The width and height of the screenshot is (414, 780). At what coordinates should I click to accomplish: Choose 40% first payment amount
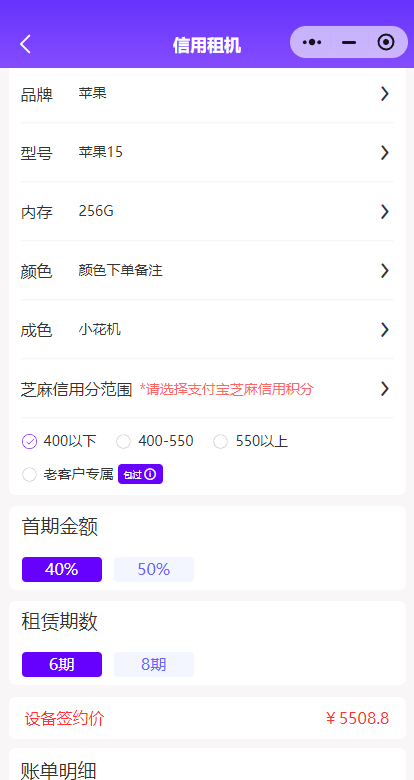pyautogui.click(x=62, y=569)
